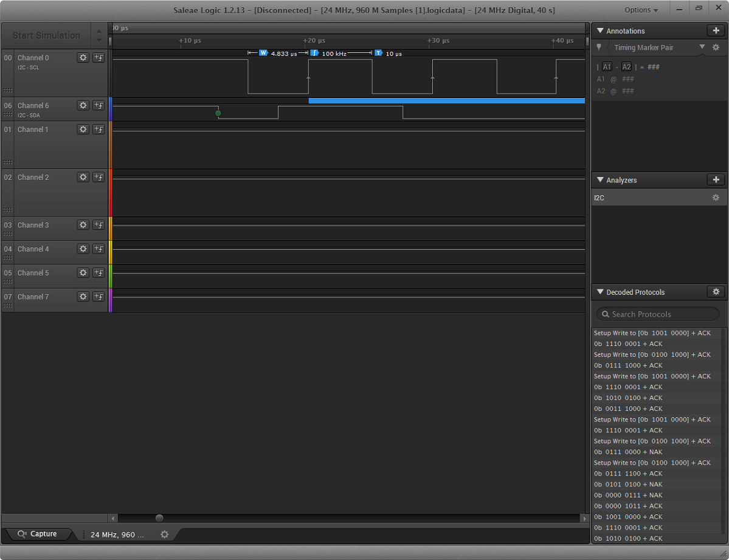Open gear settings for Channel 1
The width and height of the screenshot is (729, 560).
point(83,130)
